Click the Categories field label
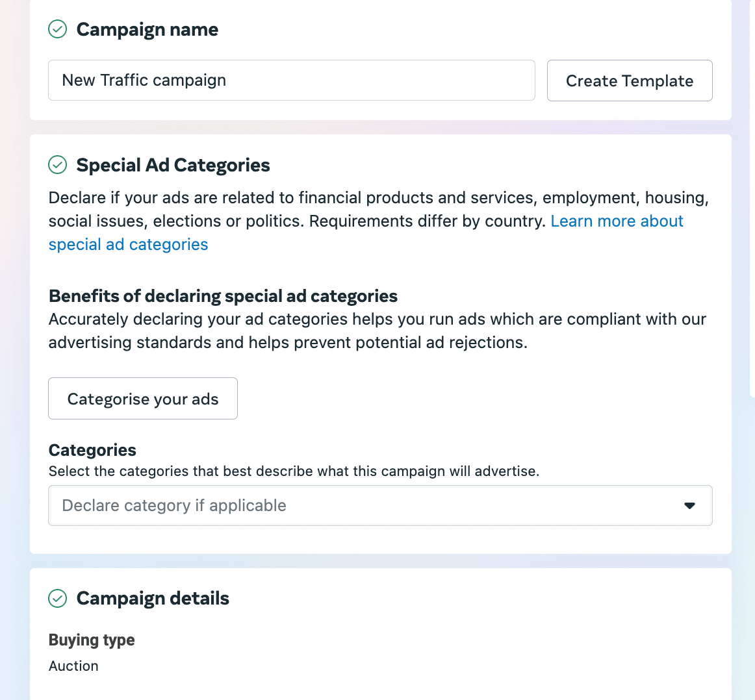This screenshot has width=755, height=700. coord(92,450)
